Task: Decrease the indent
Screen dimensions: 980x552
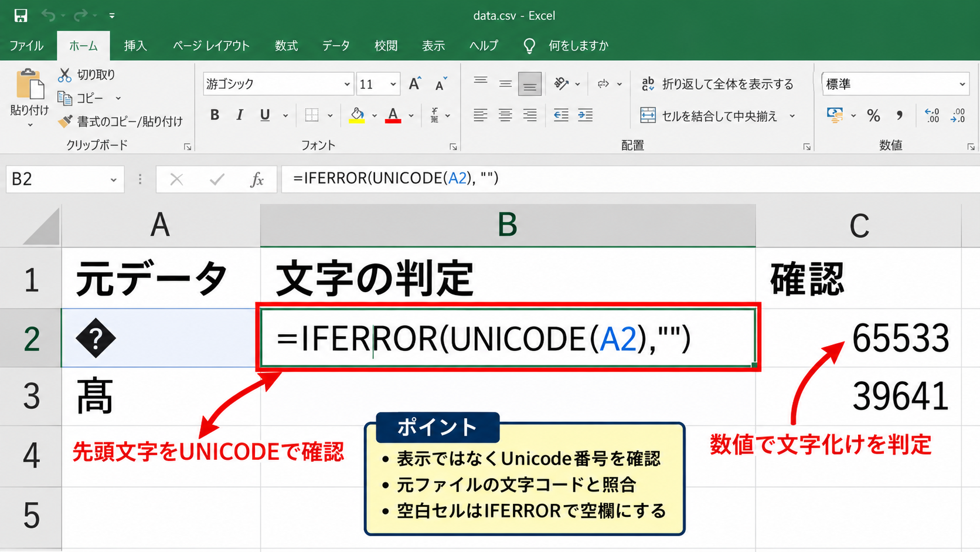Action: (561, 115)
